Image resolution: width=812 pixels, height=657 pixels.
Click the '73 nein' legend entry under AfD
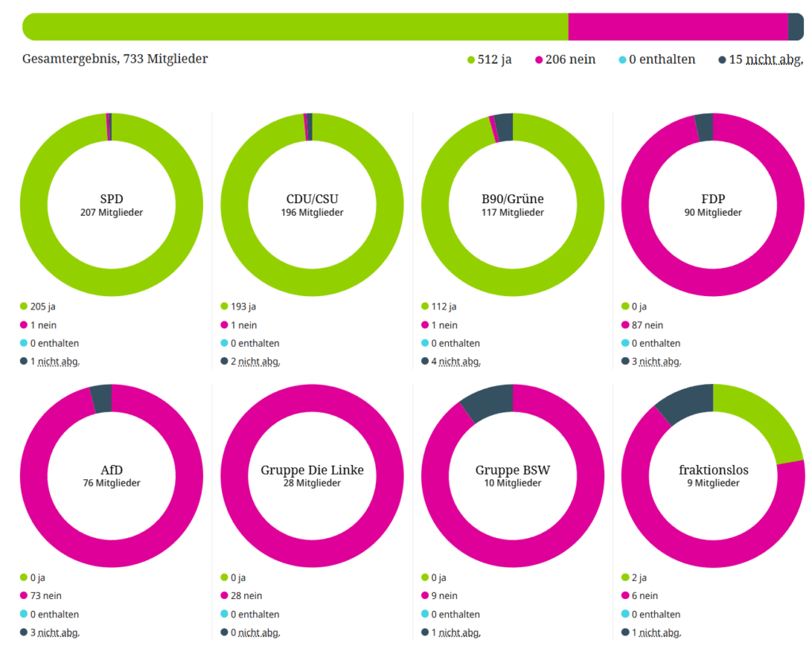tap(46, 596)
